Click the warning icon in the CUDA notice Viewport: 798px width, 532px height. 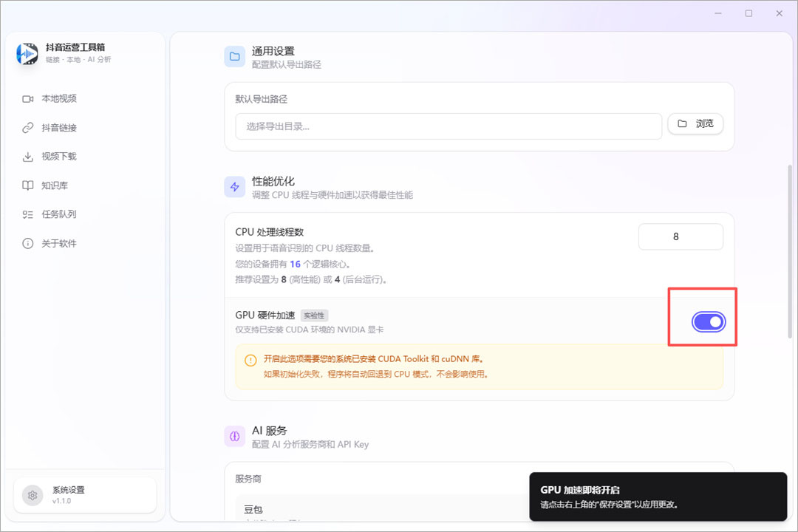click(x=252, y=360)
